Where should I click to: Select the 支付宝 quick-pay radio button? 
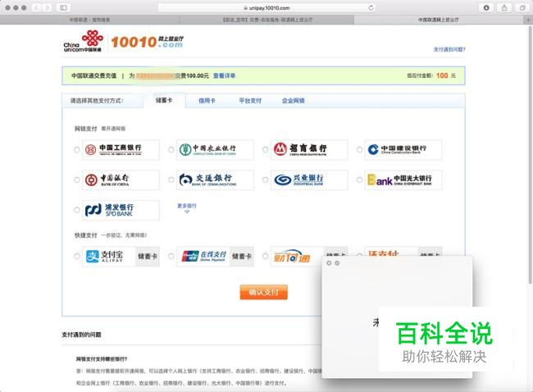(x=77, y=257)
